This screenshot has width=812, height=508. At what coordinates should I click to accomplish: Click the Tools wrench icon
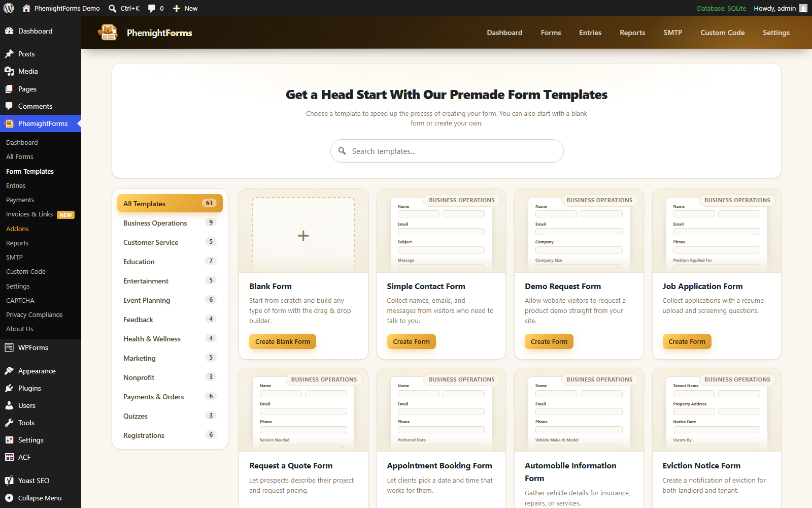9,423
